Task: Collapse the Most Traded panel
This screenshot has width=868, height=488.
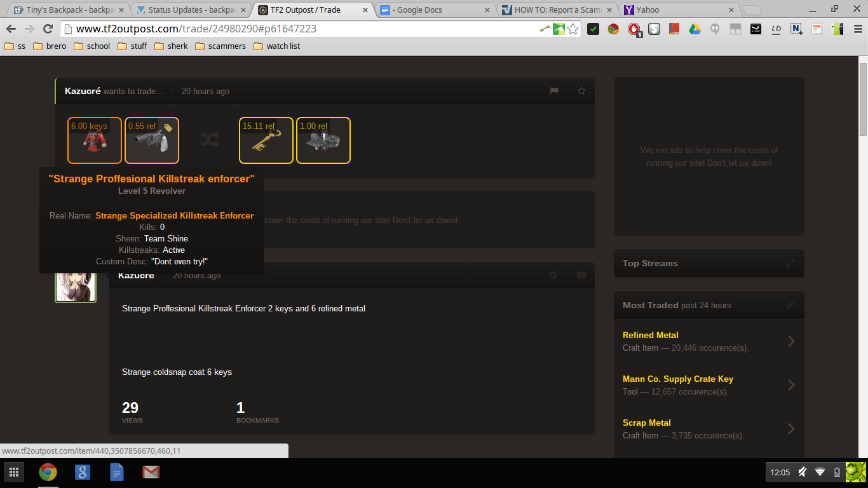Action: [790, 305]
